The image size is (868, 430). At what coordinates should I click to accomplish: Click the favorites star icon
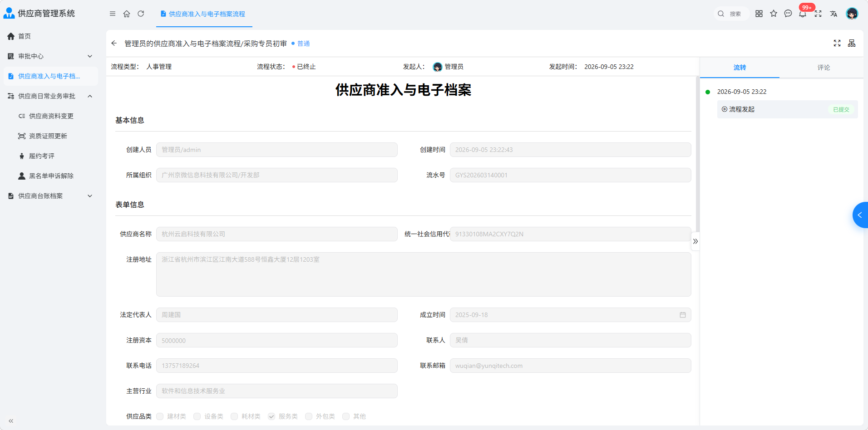click(x=774, y=14)
